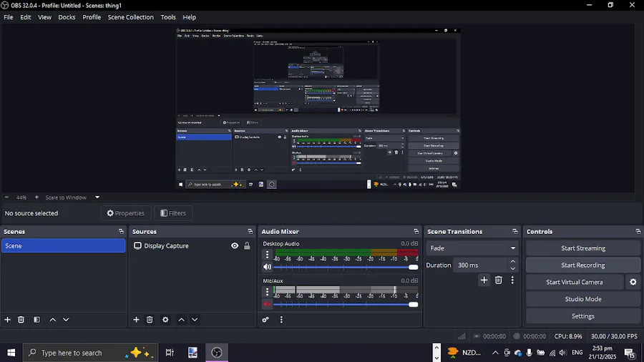This screenshot has width=644, height=362.
Task: Open notification center icon on taskbar
Action: click(630, 353)
